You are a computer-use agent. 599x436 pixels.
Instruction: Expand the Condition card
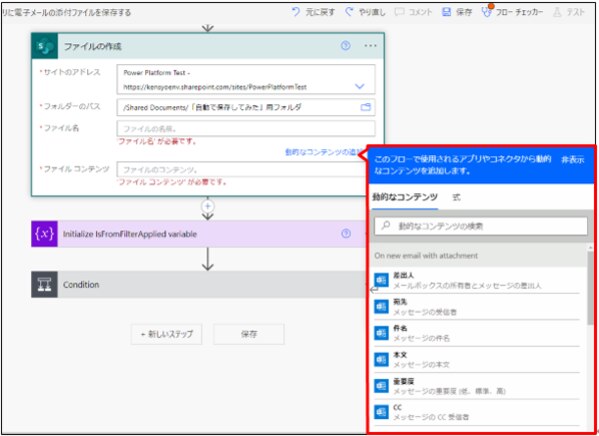click(199, 285)
